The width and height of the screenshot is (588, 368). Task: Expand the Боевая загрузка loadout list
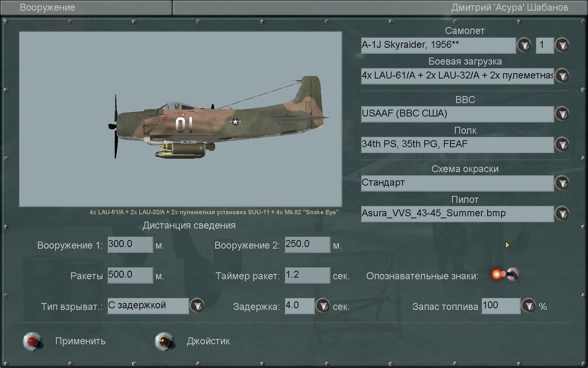(562, 76)
